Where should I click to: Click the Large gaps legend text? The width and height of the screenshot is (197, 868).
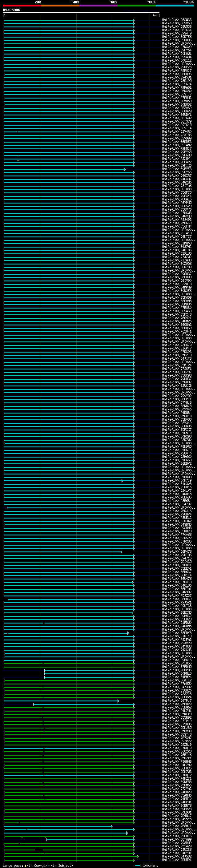point(38,866)
